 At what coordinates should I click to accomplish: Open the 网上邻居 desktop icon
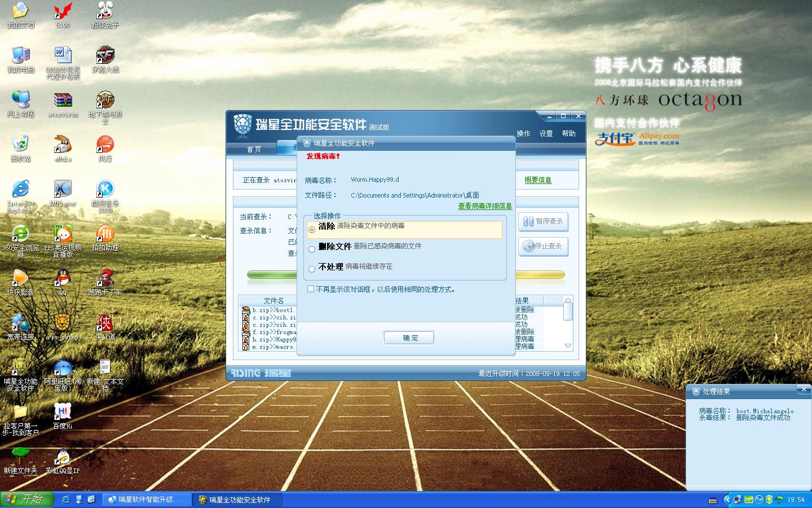pyautogui.click(x=20, y=104)
